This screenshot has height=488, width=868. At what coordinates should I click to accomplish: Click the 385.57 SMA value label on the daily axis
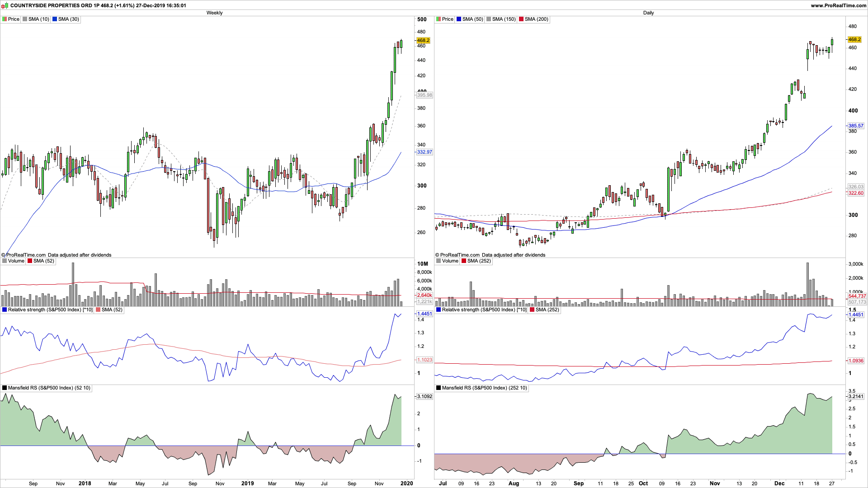tap(855, 126)
